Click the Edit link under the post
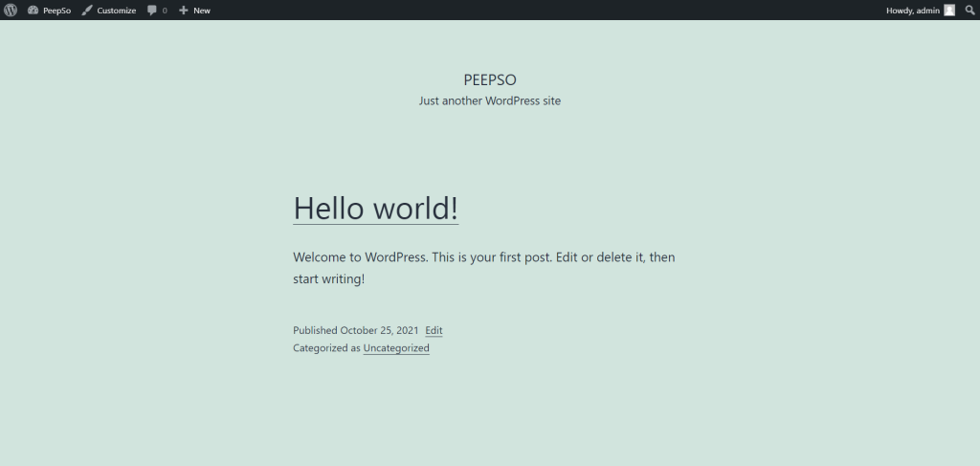980x466 pixels. (x=434, y=330)
